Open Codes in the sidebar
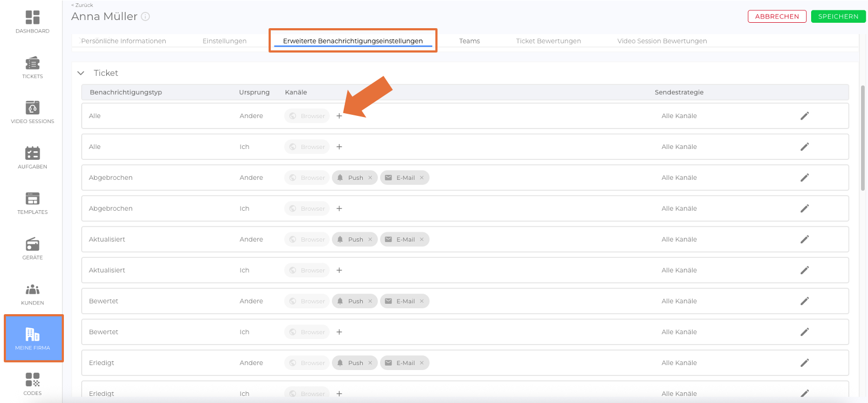This screenshot has height=403, width=868. [32, 383]
